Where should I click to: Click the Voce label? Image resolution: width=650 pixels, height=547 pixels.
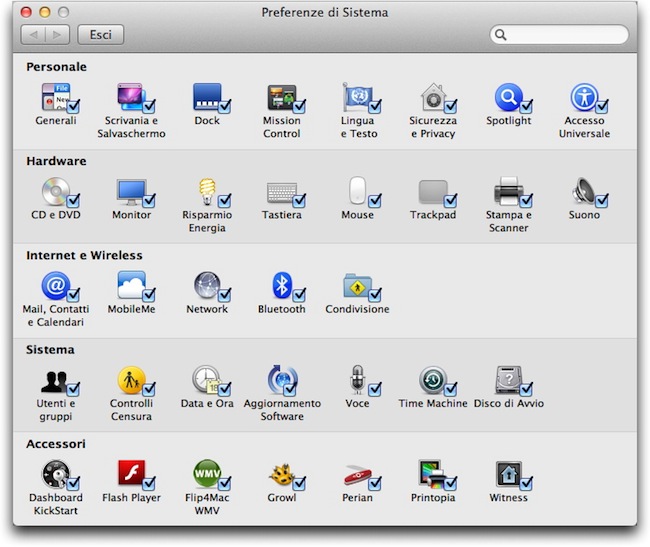click(357, 403)
